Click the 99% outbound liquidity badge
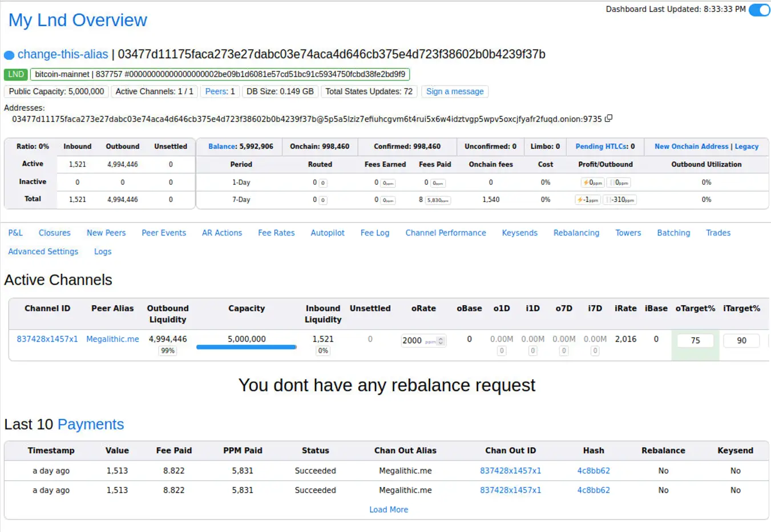The width and height of the screenshot is (771, 532). pyautogui.click(x=167, y=351)
